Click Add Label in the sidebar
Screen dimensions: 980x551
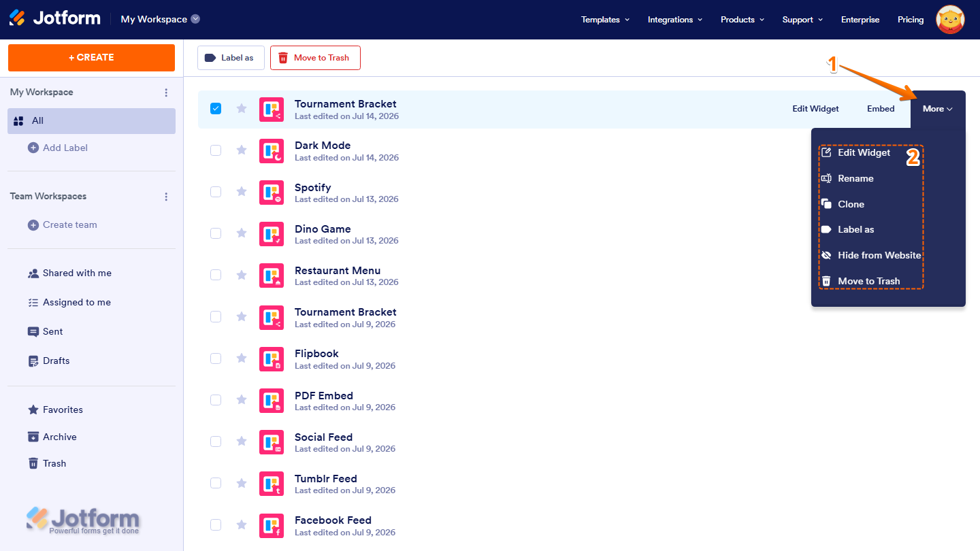tap(58, 148)
